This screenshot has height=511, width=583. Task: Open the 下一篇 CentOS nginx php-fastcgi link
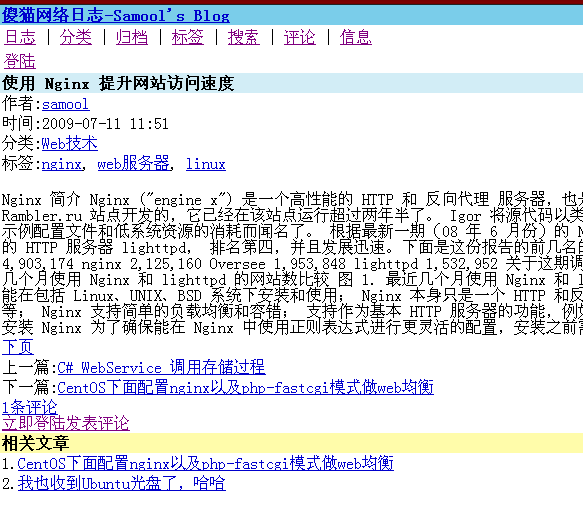pos(245,388)
